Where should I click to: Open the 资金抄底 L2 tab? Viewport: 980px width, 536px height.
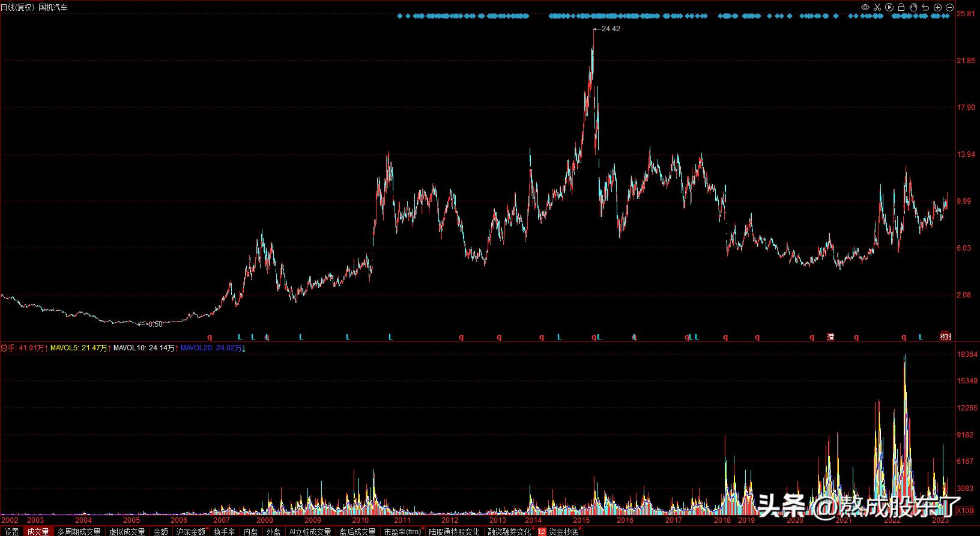coord(558,532)
